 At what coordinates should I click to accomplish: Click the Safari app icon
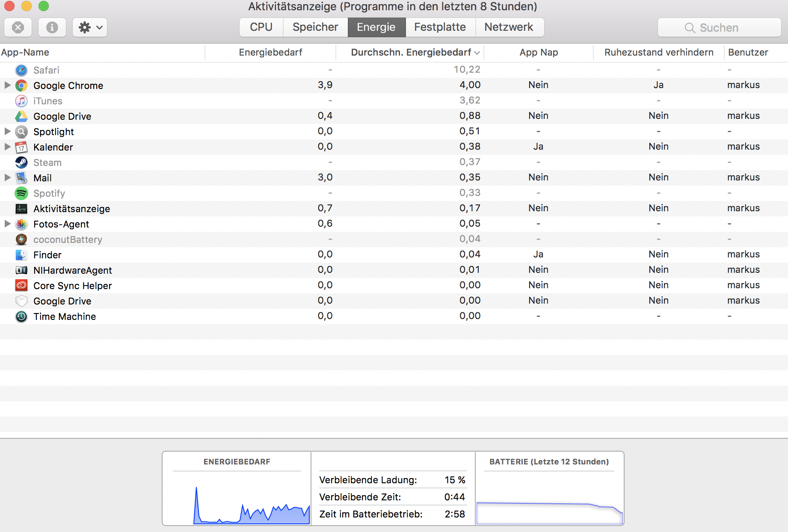pos(21,70)
